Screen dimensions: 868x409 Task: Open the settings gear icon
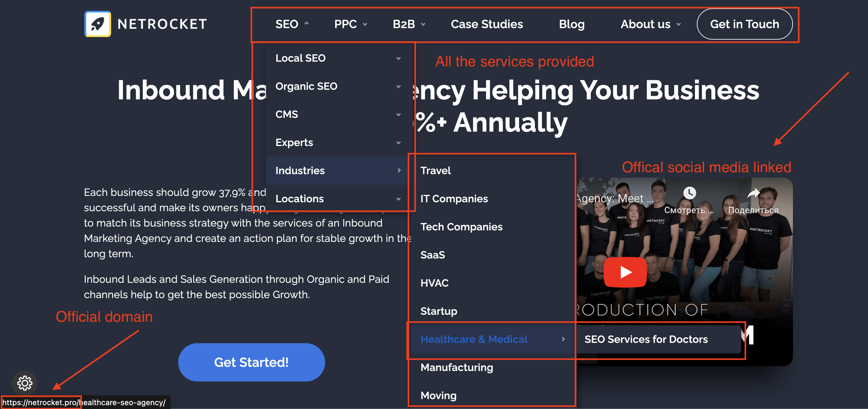[25, 383]
